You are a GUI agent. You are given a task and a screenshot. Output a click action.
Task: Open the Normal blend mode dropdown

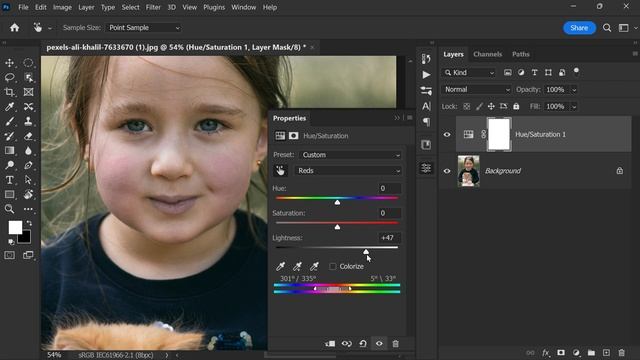click(x=477, y=89)
